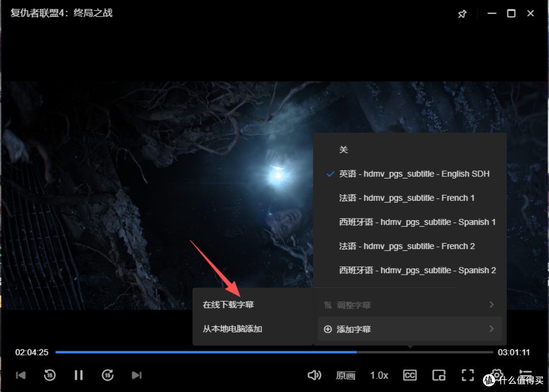Pin the player window on top

click(462, 14)
